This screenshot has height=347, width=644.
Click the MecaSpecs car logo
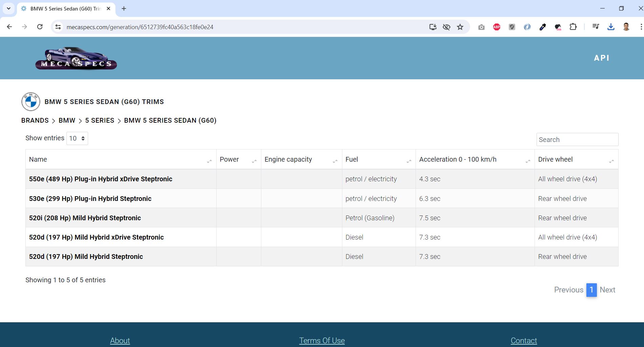coord(76,58)
